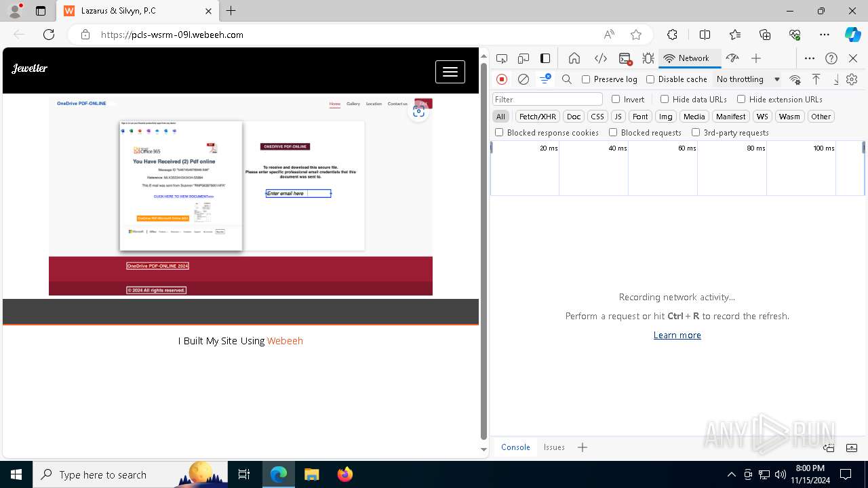
Task: Follow the Webeeh link
Action: [285, 341]
